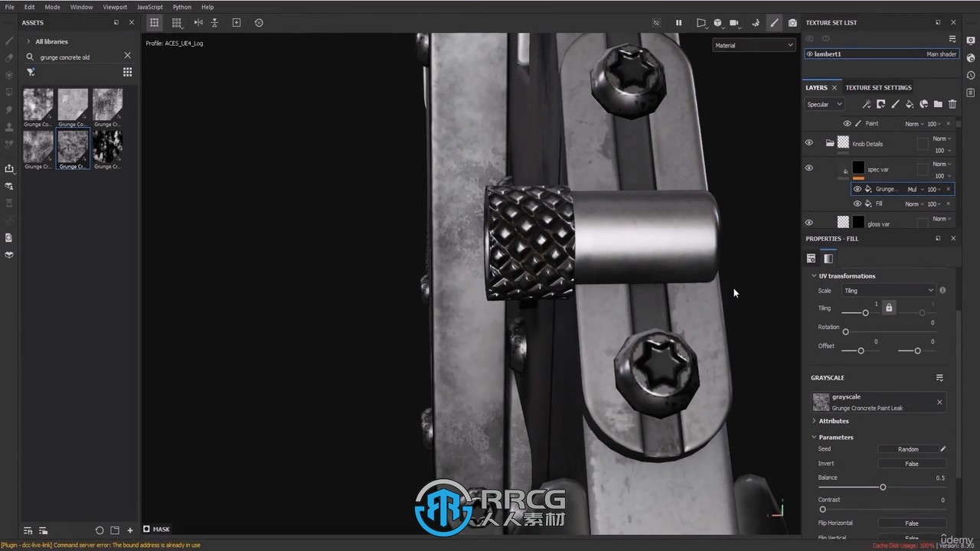980x551 pixels.
Task: Select the Smudge tool in left toolbar
Action: [9, 109]
